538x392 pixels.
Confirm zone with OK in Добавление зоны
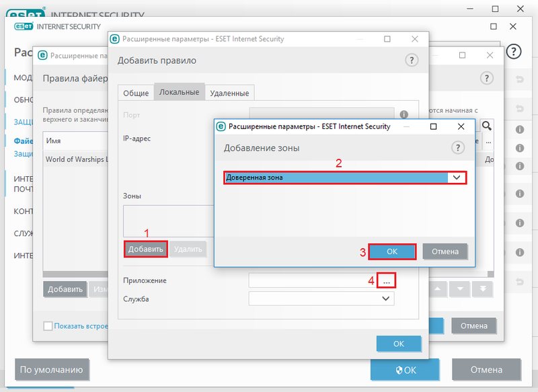(x=392, y=251)
